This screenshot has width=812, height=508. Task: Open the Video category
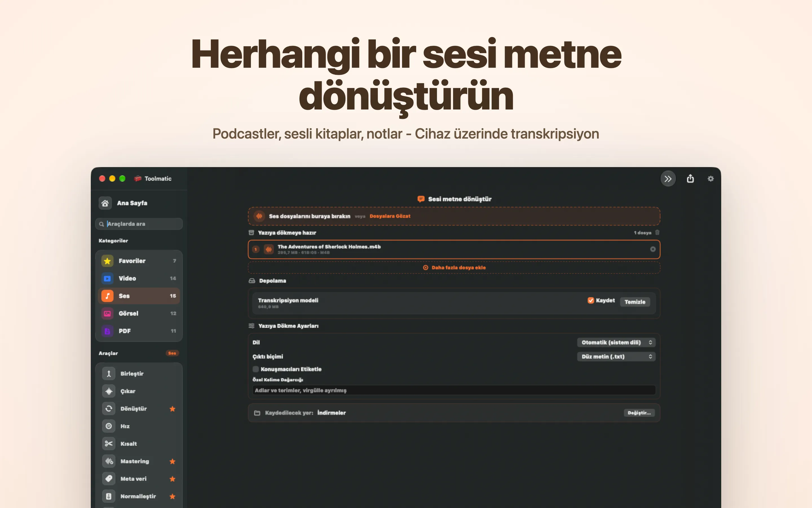[139, 278]
